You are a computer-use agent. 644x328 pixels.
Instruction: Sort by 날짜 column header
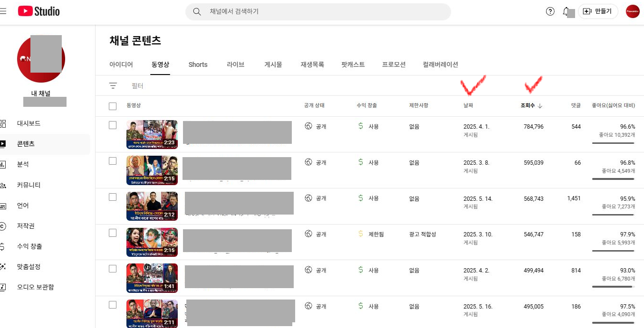(x=469, y=105)
